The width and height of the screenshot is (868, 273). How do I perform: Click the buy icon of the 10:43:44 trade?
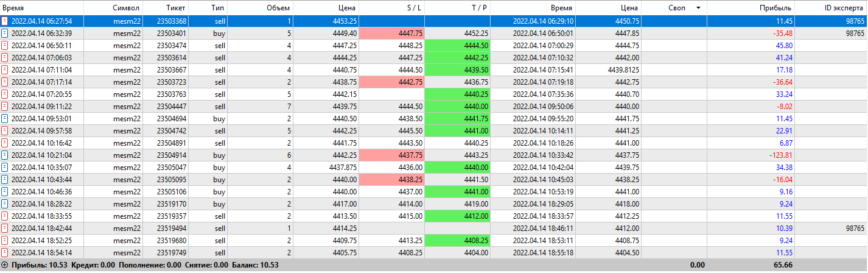(5, 179)
